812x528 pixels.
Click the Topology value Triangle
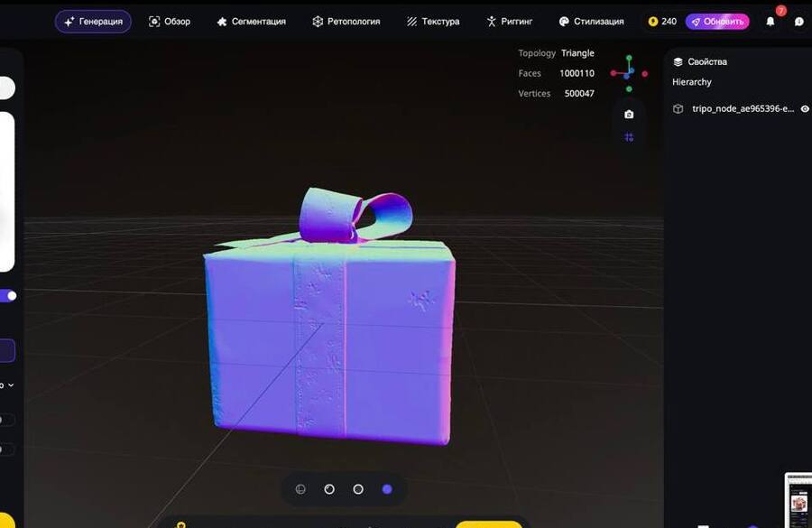577,53
